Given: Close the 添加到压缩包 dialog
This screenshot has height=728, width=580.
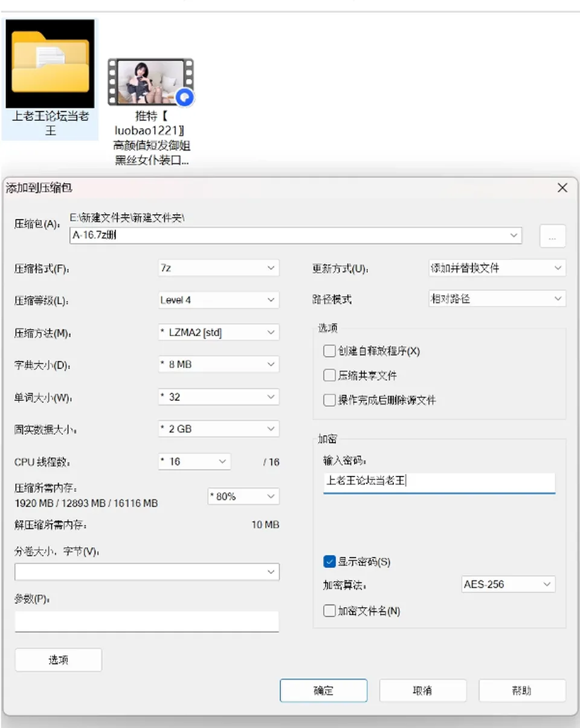Looking at the screenshot, I should pos(562,188).
